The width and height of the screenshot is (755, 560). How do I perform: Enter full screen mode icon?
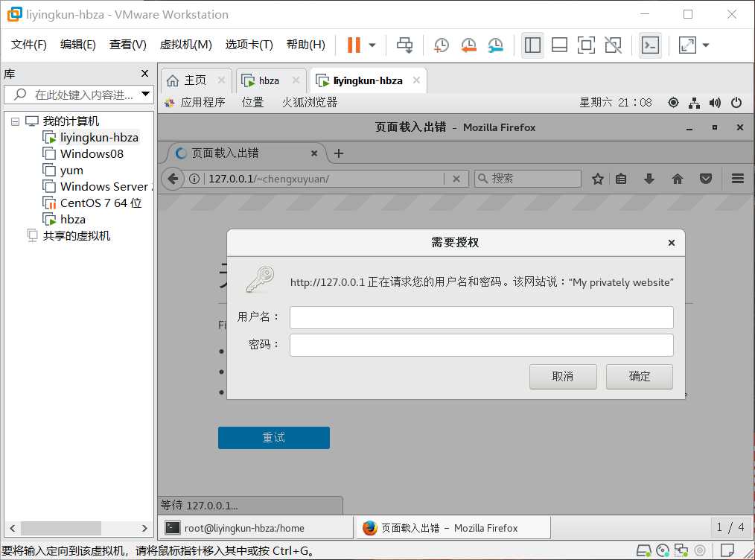(586, 45)
